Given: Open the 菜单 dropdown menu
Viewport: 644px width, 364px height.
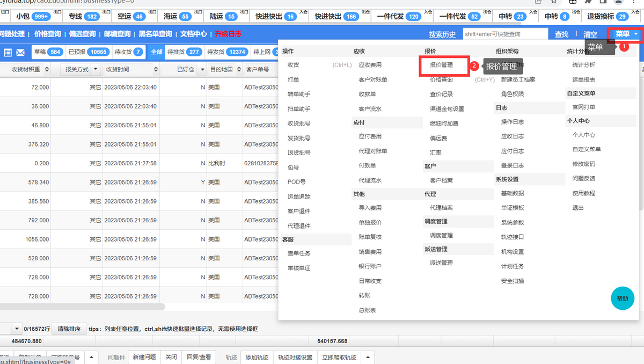Looking at the screenshot, I should click(x=626, y=34).
